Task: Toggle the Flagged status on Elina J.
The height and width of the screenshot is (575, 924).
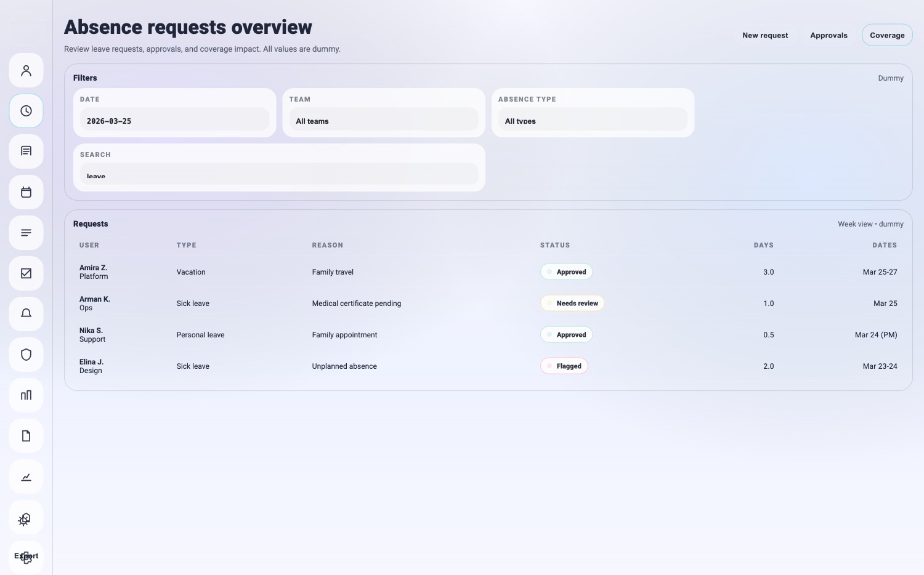Action: pos(564,366)
